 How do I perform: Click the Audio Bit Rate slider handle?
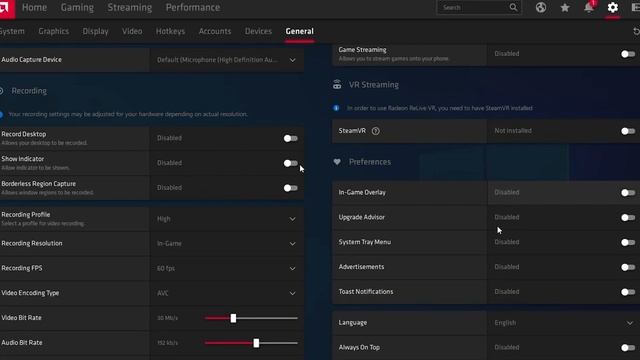coord(256,343)
